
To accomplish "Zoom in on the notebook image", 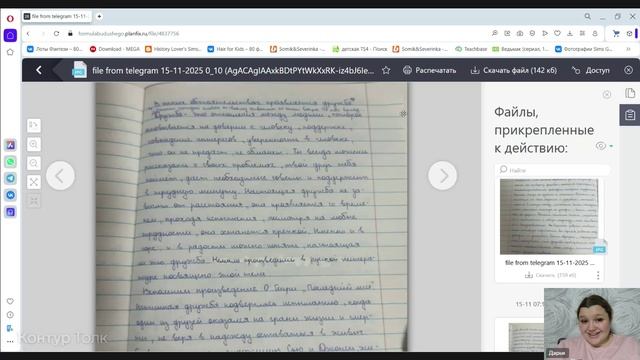I will coord(34,144).
